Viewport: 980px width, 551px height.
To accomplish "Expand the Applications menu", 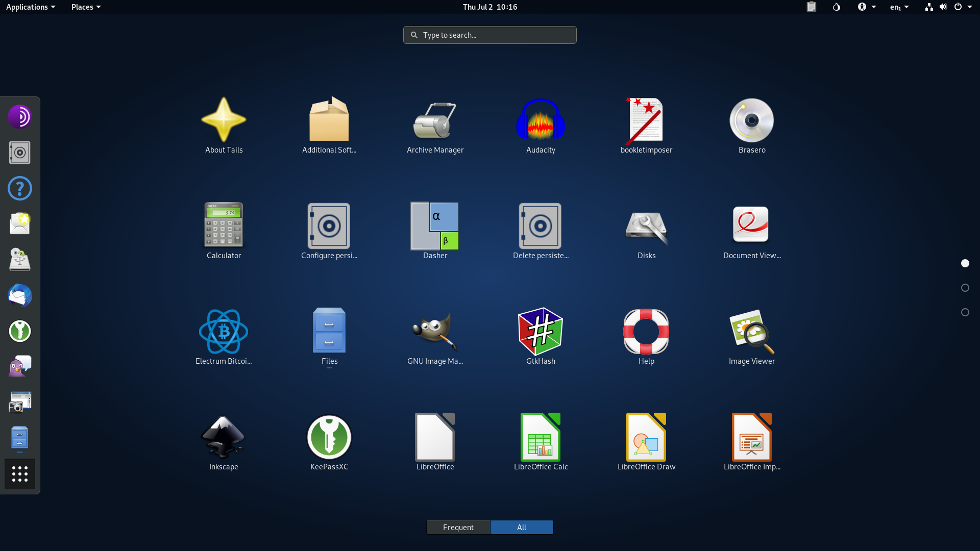I will 30,7.
